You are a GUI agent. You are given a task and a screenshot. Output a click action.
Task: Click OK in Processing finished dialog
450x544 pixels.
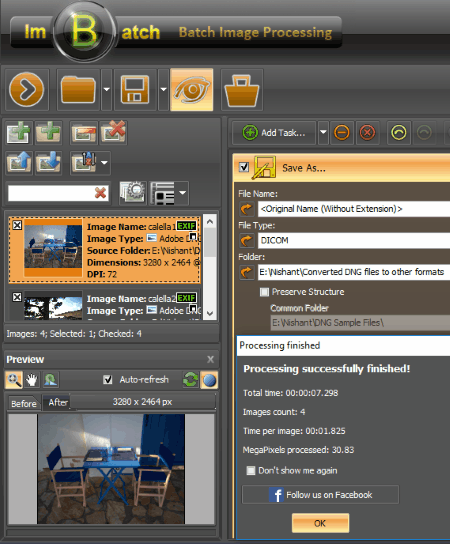coord(320,523)
